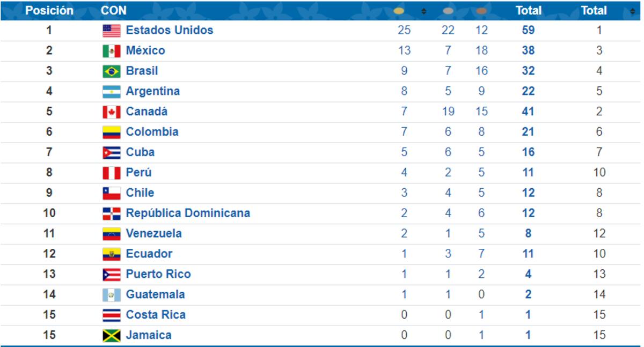Click the Brazil flag icon
644x347 pixels.
112,71
